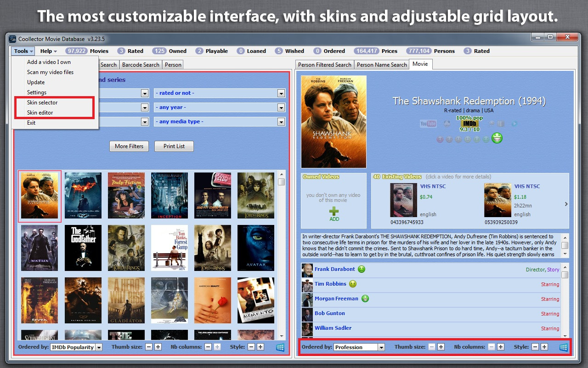The image size is (588, 368).
Task: Show next existing videos with the right arrow
Action: 566,204
